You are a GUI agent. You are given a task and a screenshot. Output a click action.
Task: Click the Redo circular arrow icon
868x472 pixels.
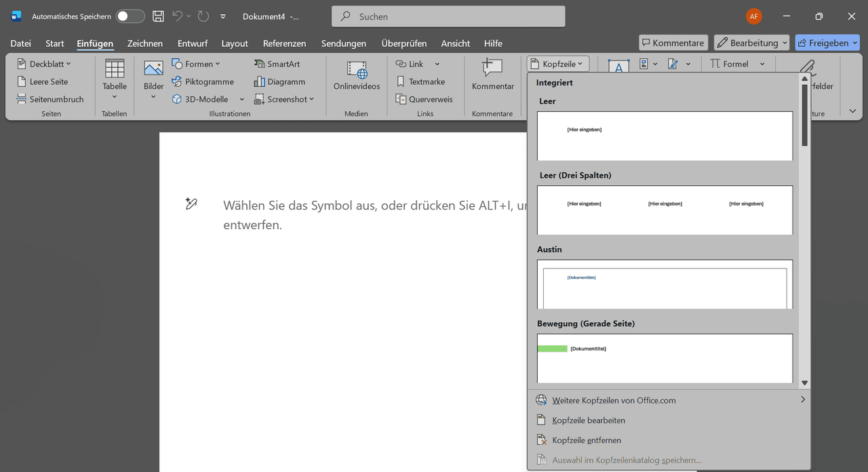[x=203, y=16]
